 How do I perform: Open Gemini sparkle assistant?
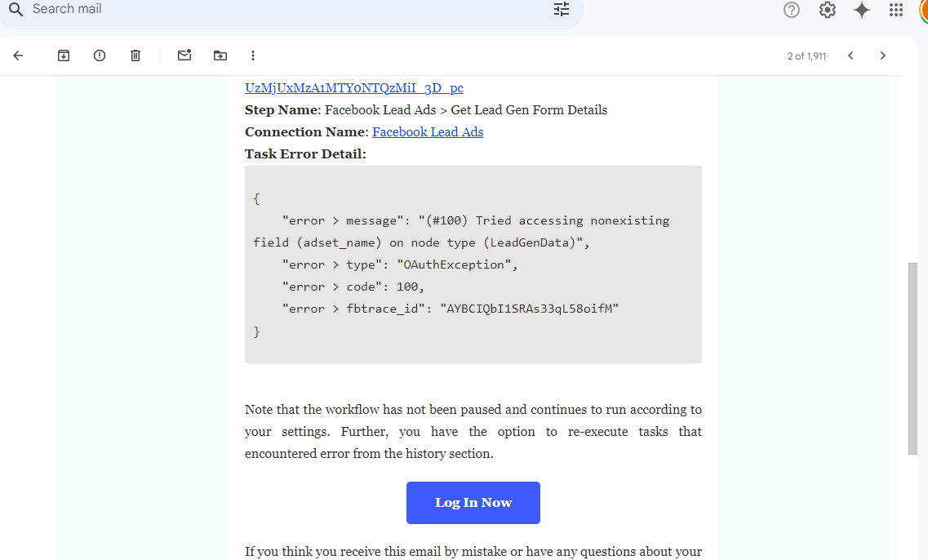(x=862, y=10)
